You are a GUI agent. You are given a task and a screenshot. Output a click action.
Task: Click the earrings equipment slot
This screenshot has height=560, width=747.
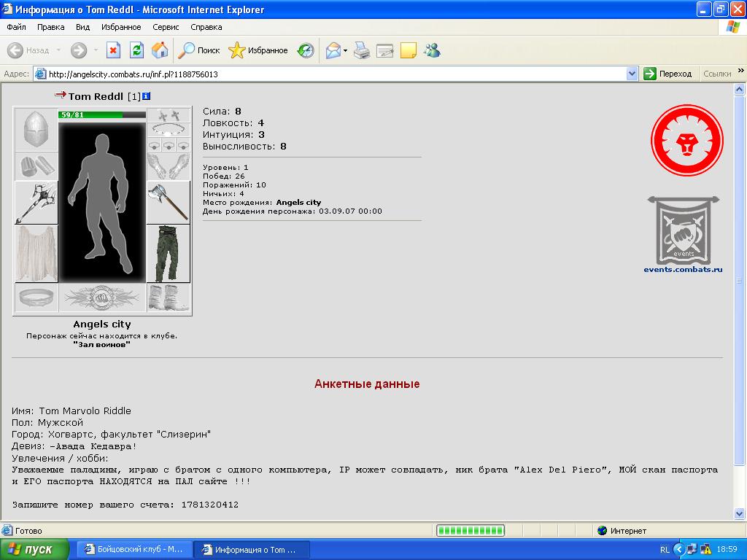pos(169,114)
